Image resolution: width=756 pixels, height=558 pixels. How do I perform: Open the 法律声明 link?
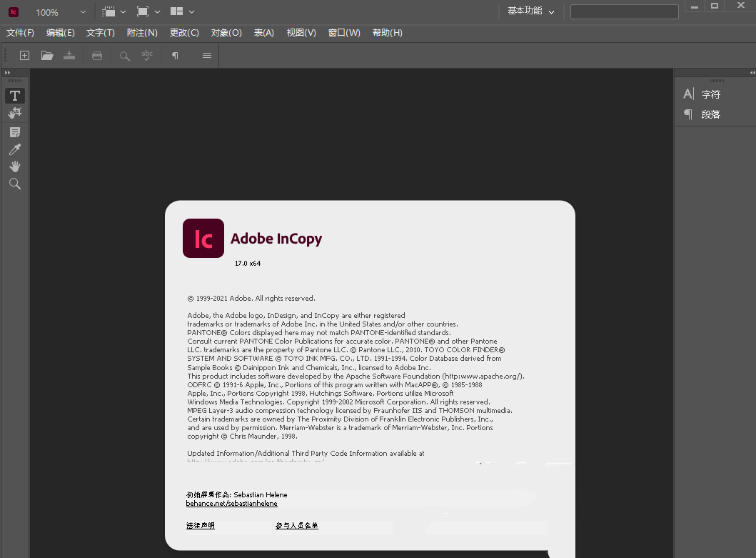pyautogui.click(x=200, y=526)
